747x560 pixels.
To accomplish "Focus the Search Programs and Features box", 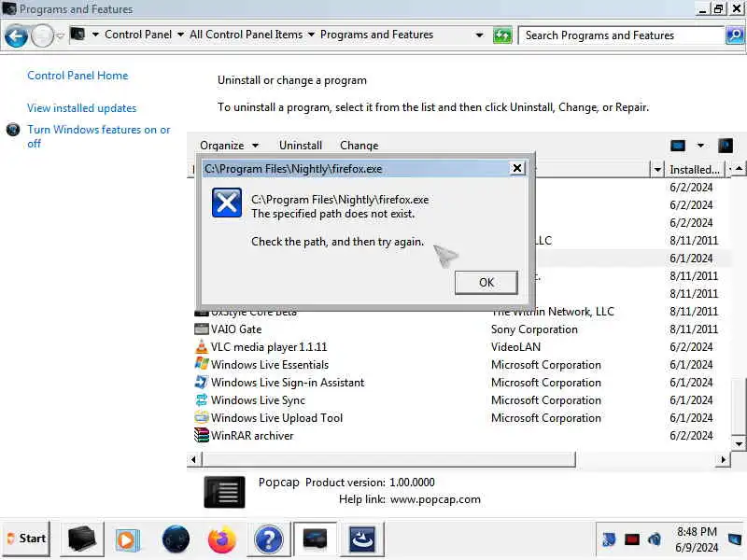I will click(x=621, y=35).
